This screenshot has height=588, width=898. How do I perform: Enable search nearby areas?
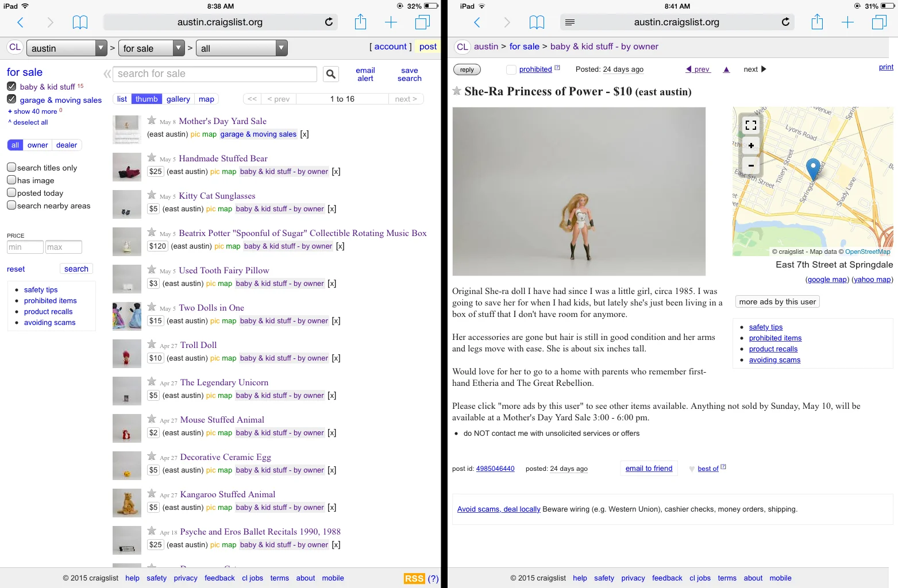[x=11, y=205]
